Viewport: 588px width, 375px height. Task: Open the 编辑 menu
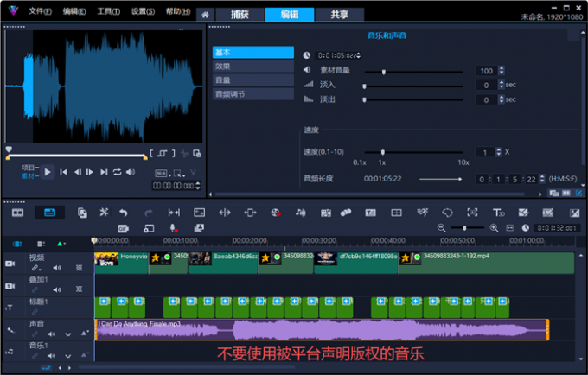[x=74, y=11]
